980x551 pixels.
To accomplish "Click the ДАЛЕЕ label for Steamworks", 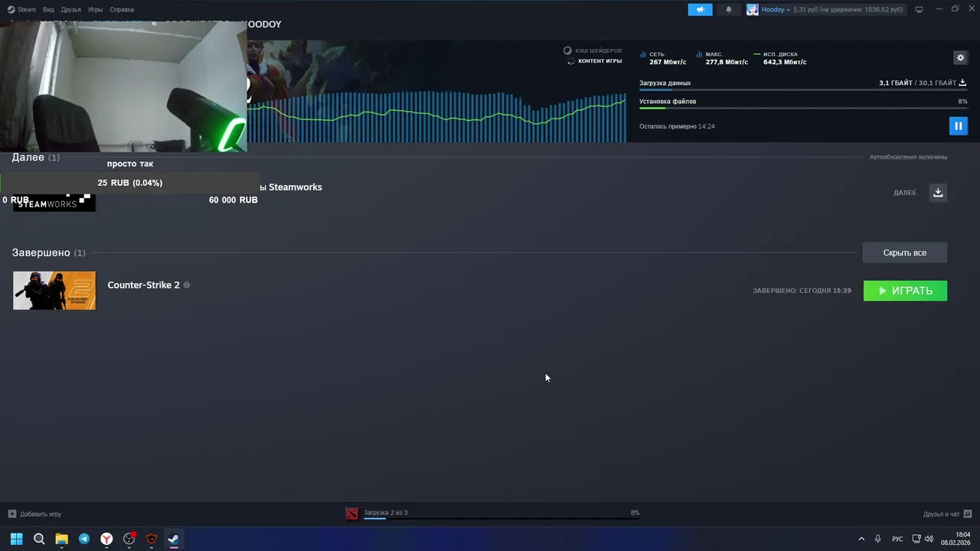I will (905, 193).
